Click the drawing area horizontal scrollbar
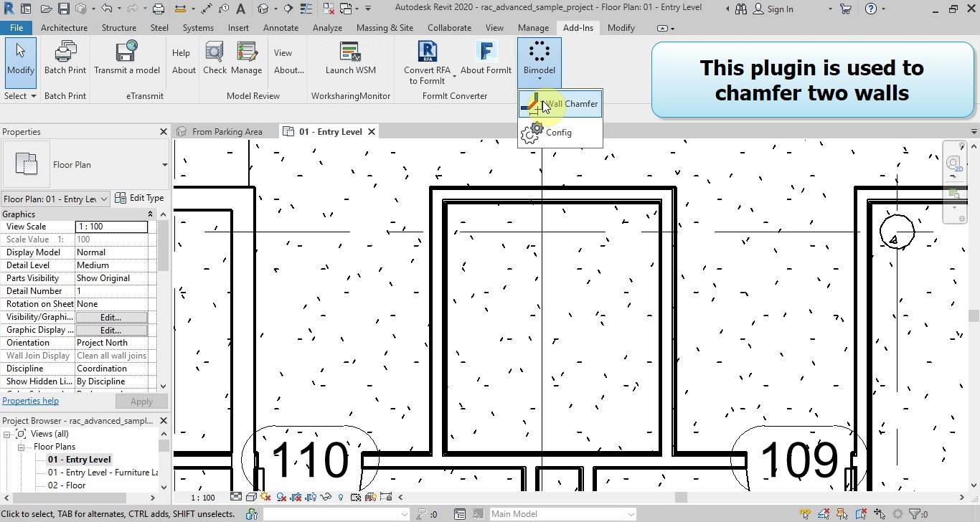This screenshot has width=980, height=522. [680, 497]
